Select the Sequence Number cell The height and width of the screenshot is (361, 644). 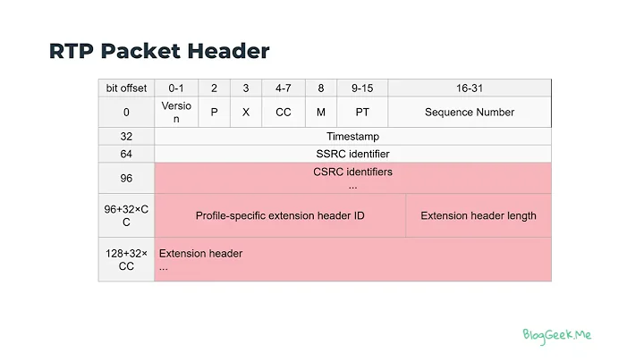[470, 113]
